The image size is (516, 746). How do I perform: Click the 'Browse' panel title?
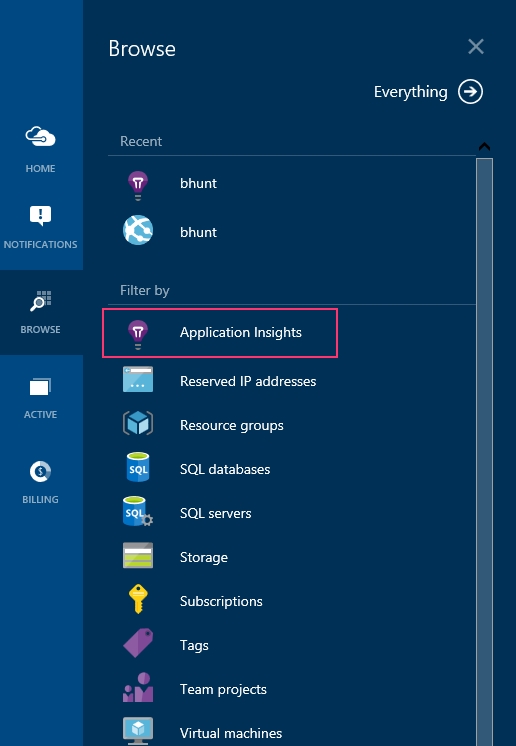(x=142, y=49)
